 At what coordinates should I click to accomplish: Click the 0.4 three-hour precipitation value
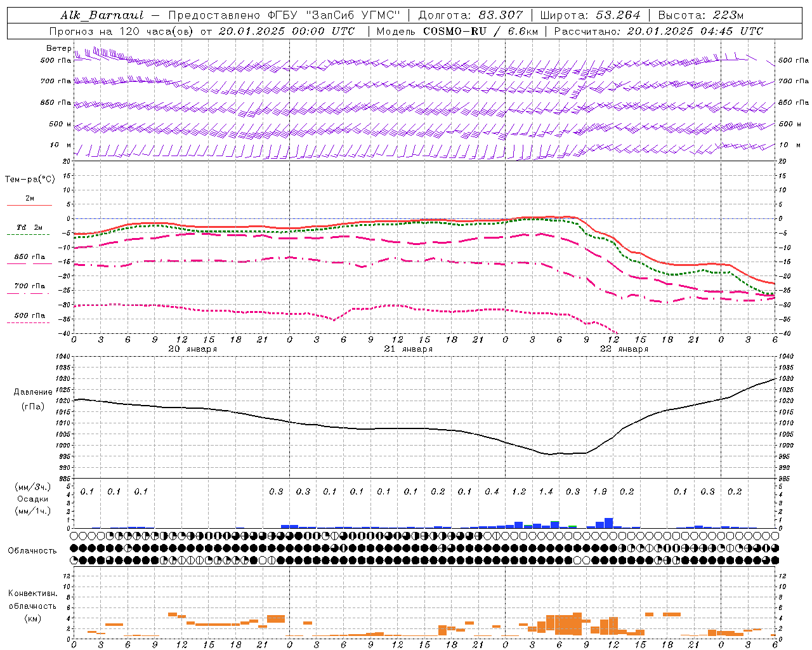(x=492, y=492)
